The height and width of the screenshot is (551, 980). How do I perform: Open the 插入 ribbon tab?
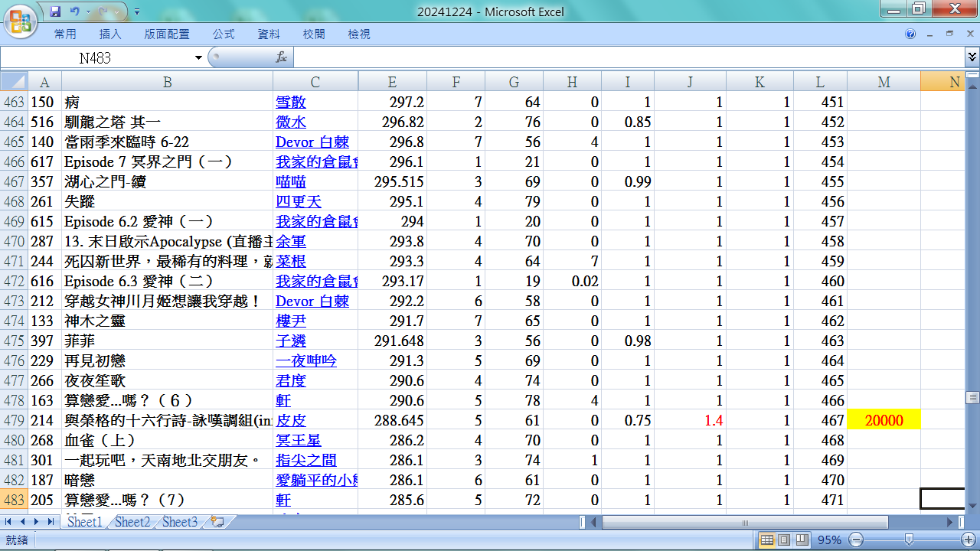[x=110, y=34]
